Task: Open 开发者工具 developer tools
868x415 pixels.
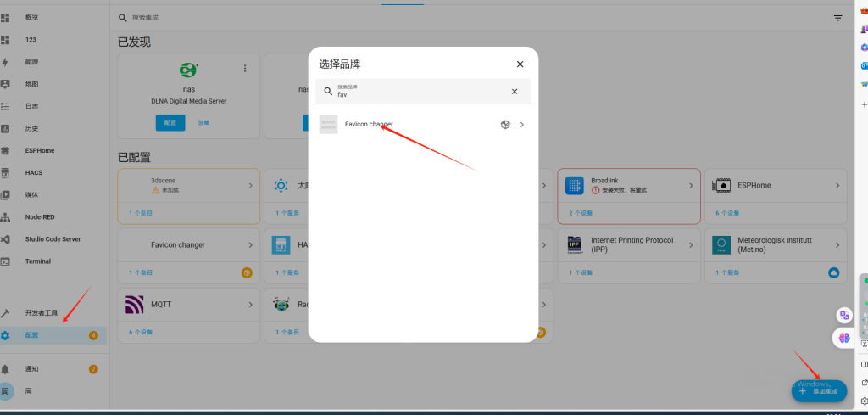Action: [42, 313]
